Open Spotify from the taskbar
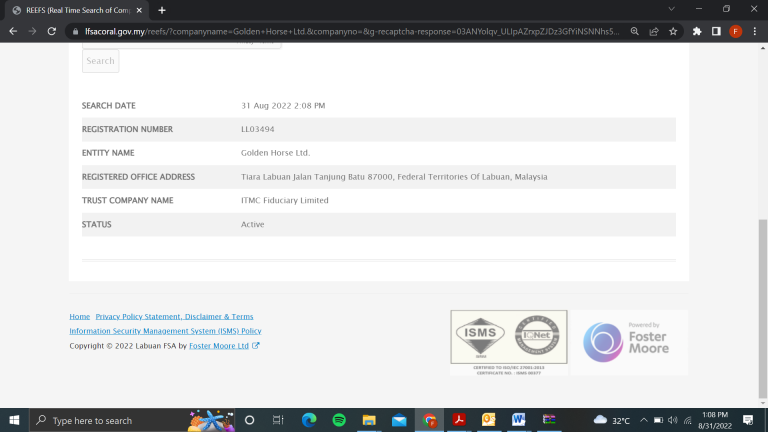This screenshot has height=432, width=768. tap(338, 421)
